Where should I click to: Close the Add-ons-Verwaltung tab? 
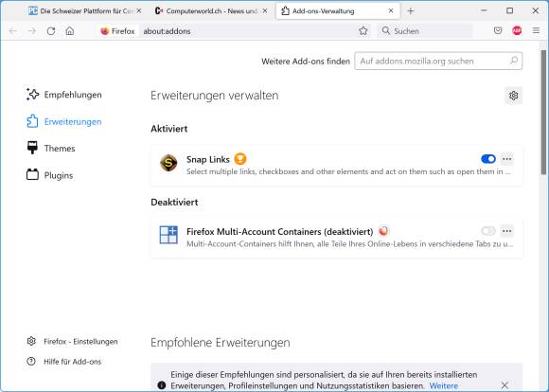coord(391,11)
